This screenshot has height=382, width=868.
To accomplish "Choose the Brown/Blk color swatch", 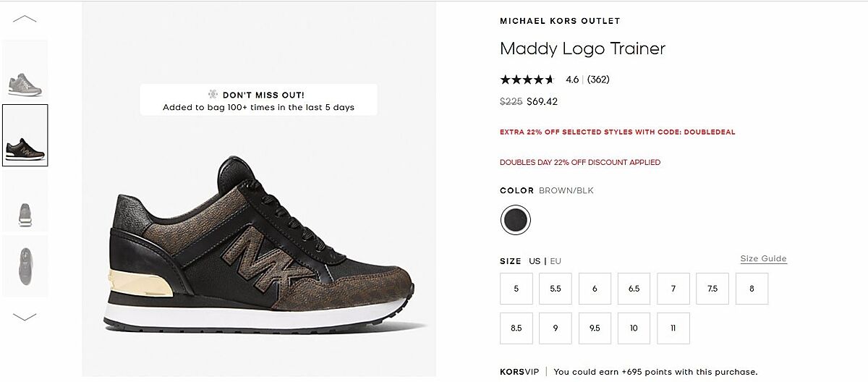I will click(516, 220).
